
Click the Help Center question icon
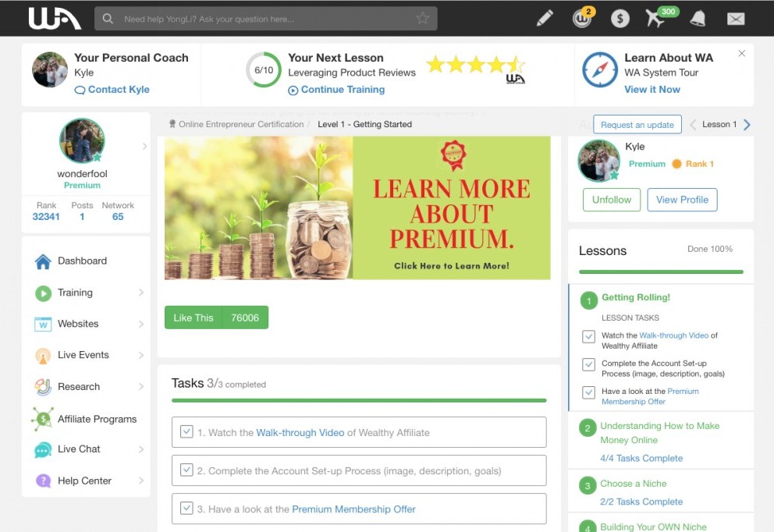[x=43, y=481]
